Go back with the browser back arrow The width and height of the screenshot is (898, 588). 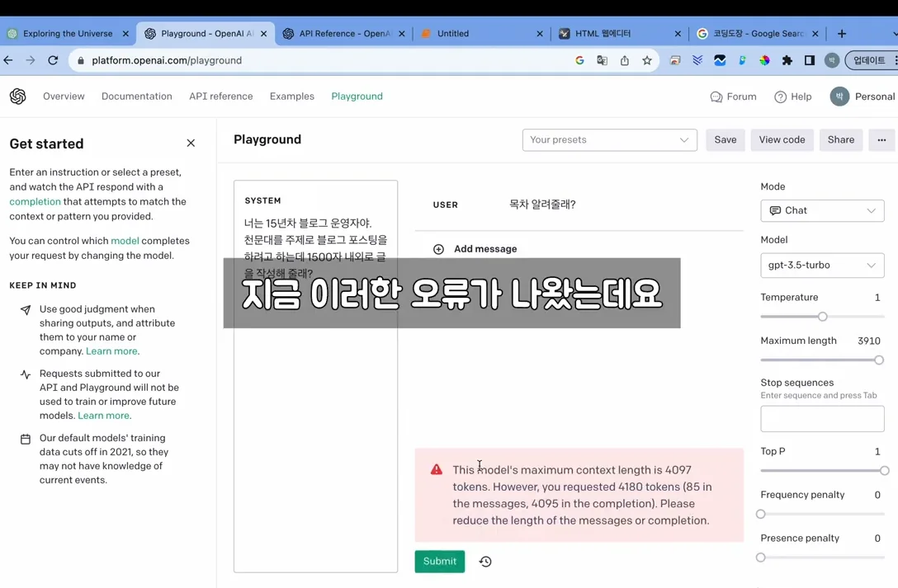8,60
